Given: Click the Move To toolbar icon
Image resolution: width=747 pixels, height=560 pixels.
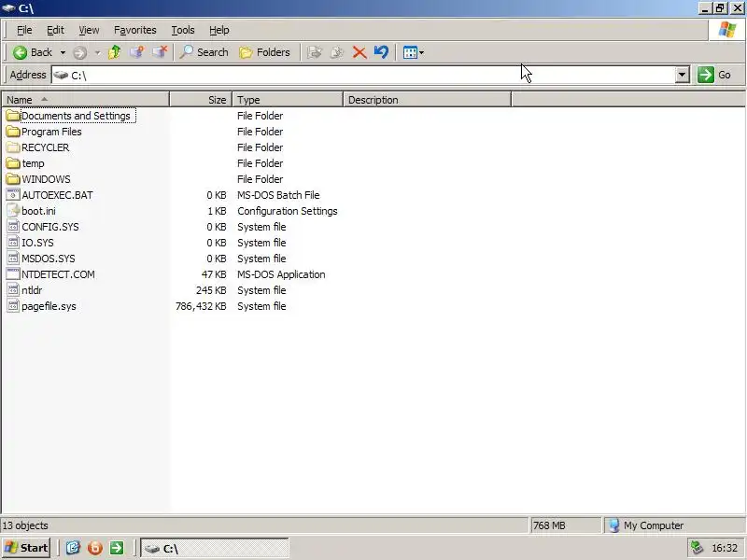Looking at the screenshot, I should click(315, 52).
